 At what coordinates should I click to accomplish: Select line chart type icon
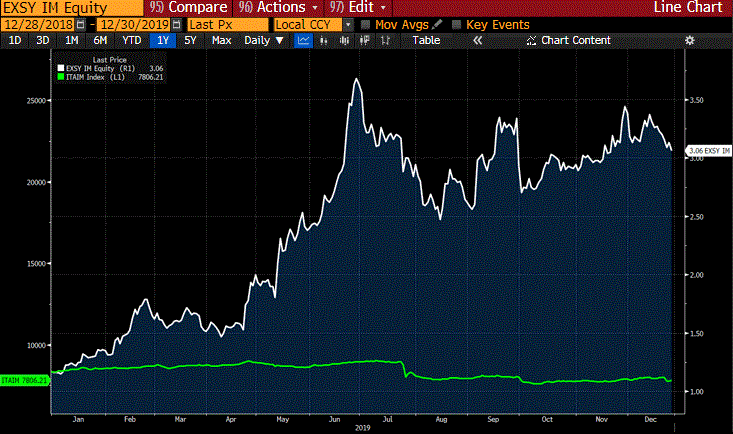pos(303,41)
